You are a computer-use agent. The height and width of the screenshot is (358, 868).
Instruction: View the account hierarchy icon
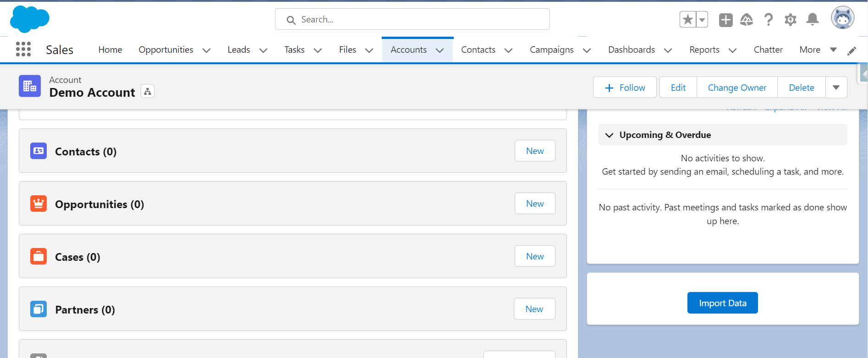(148, 92)
